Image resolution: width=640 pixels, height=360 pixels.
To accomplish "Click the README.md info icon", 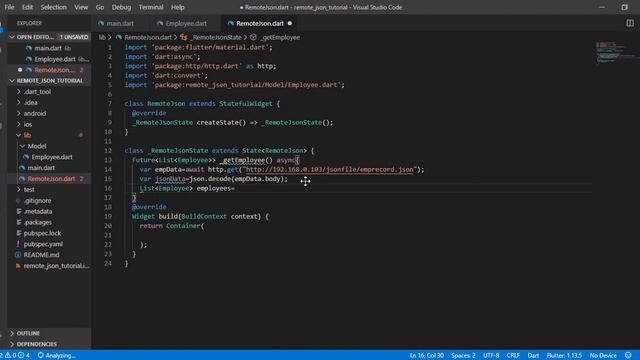I will point(18,255).
